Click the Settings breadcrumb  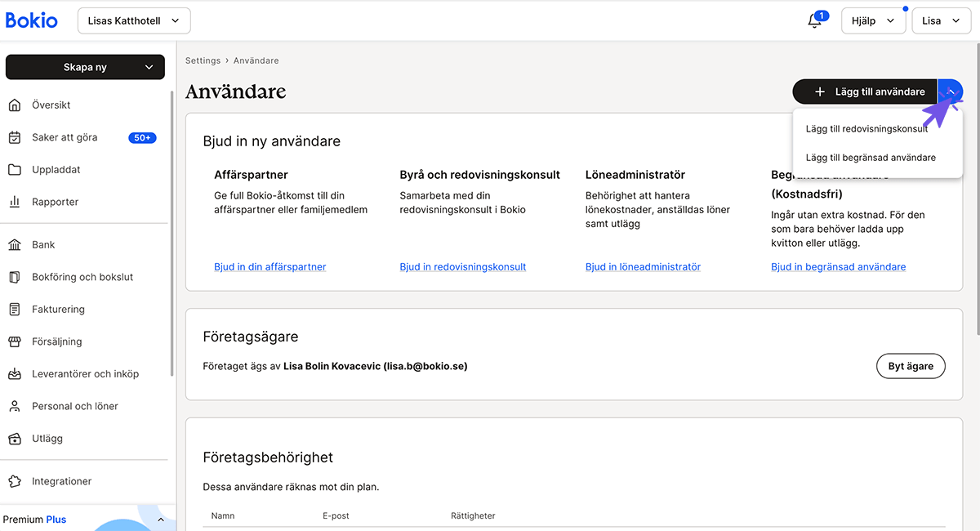(203, 60)
